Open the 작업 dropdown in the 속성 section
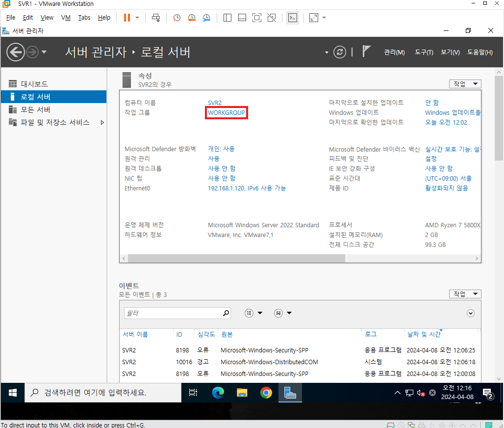Viewport: 504px width, 428px height. [x=465, y=84]
